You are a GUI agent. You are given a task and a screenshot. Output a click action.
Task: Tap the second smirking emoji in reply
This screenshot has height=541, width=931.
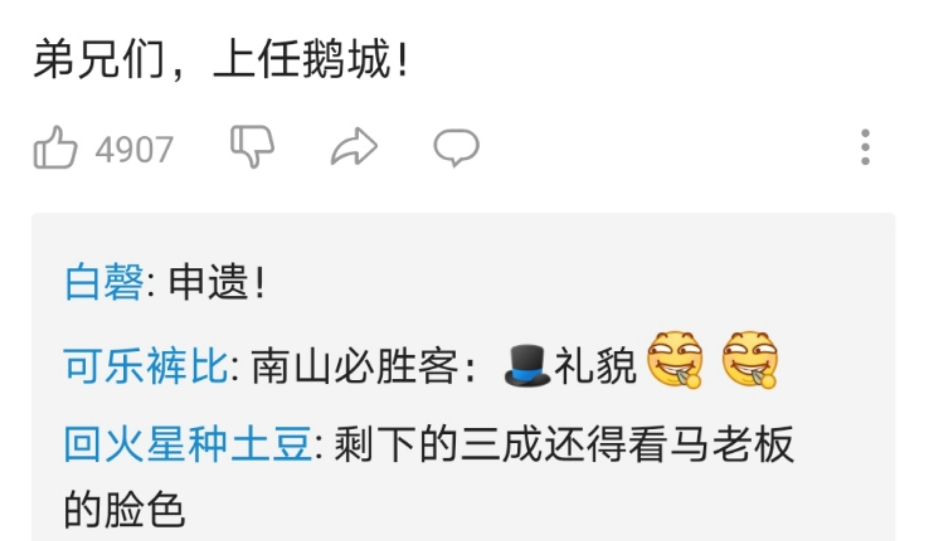point(750,360)
